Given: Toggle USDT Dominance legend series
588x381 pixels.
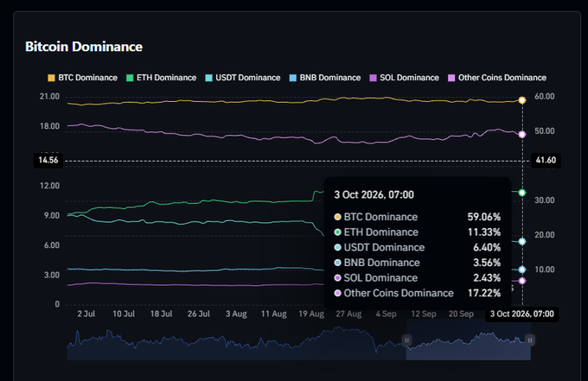Looking at the screenshot, I should tap(243, 78).
